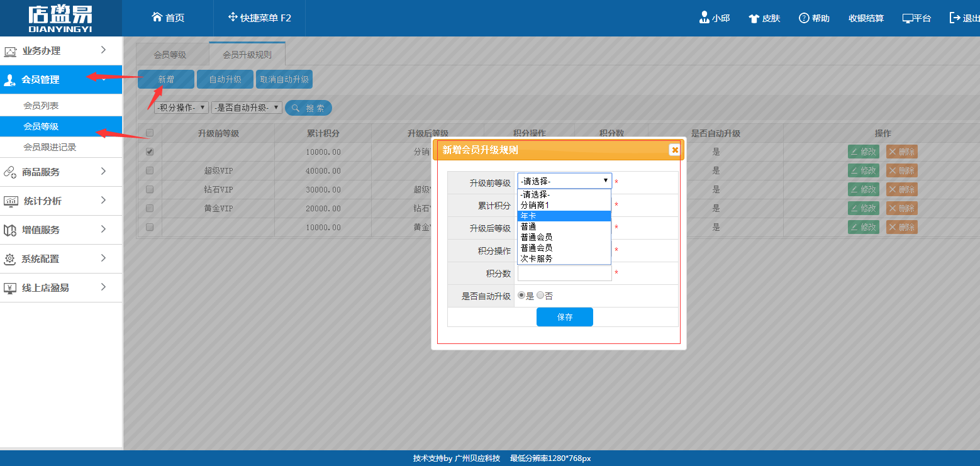Click the 新增 button
The image size is (980, 466).
point(166,79)
